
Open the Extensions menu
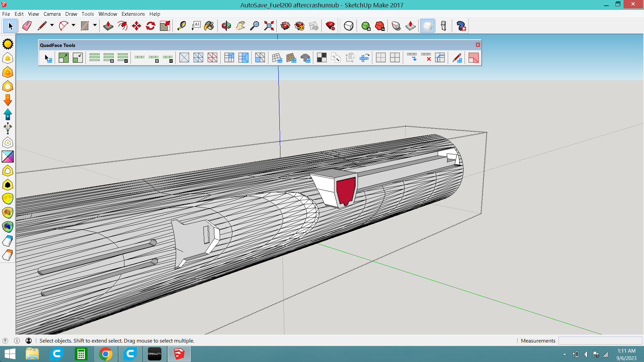(133, 14)
